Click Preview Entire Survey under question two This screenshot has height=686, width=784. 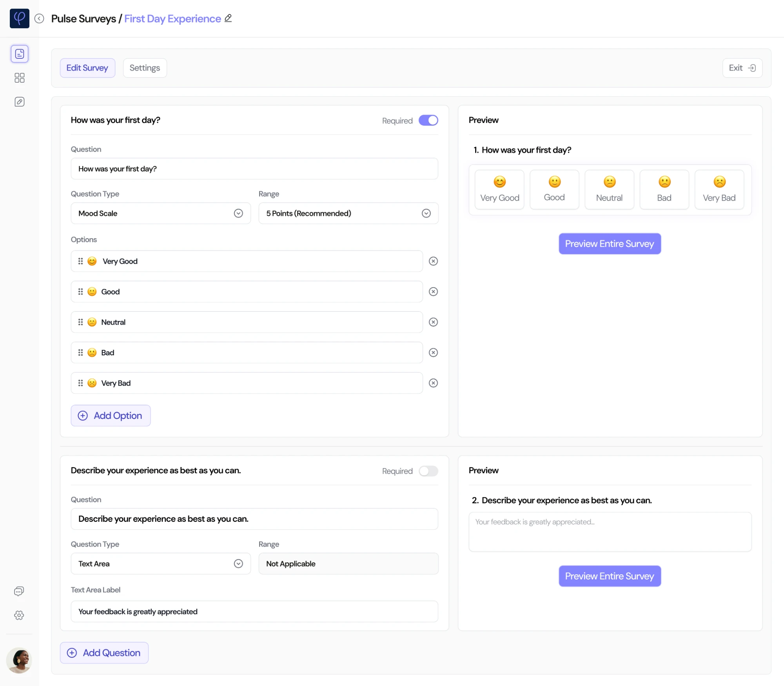(x=610, y=576)
